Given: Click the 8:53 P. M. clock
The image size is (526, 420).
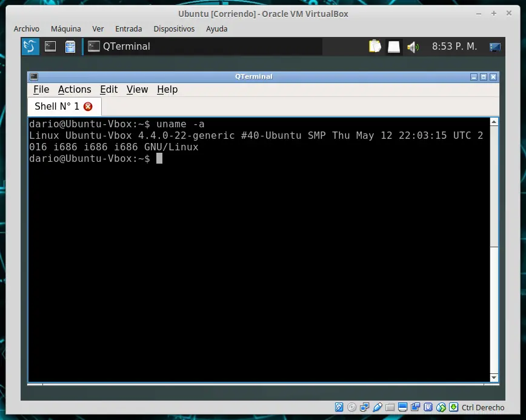Looking at the screenshot, I should click(454, 46).
